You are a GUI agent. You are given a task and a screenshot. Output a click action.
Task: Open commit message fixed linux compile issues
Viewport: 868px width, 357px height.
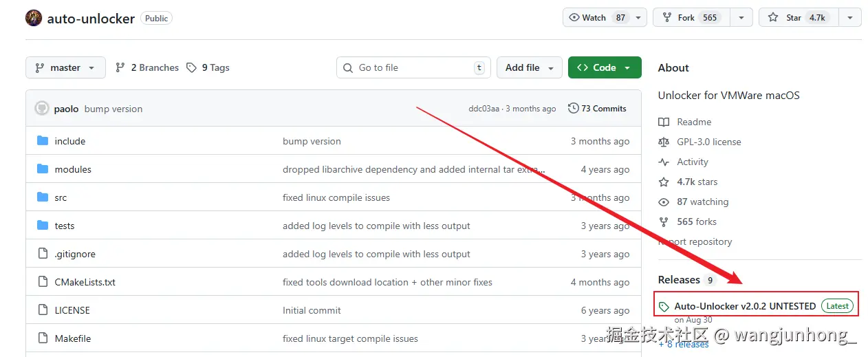tap(336, 197)
